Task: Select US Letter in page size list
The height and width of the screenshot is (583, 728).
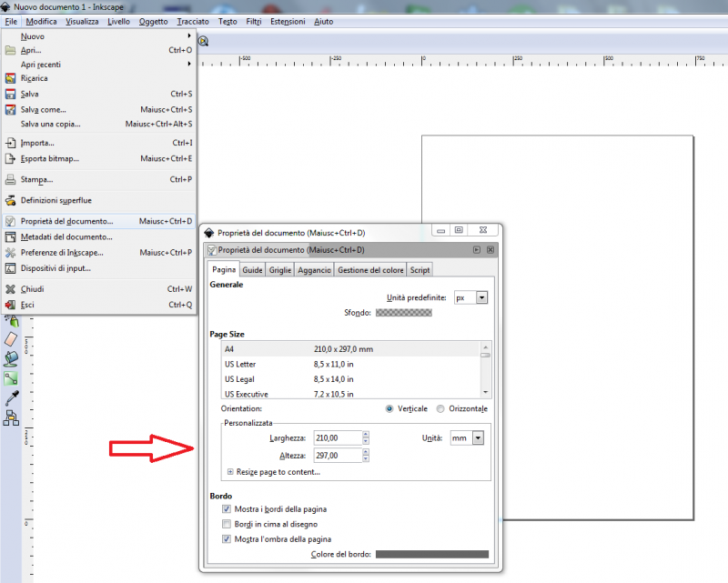Action: pos(242,364)
